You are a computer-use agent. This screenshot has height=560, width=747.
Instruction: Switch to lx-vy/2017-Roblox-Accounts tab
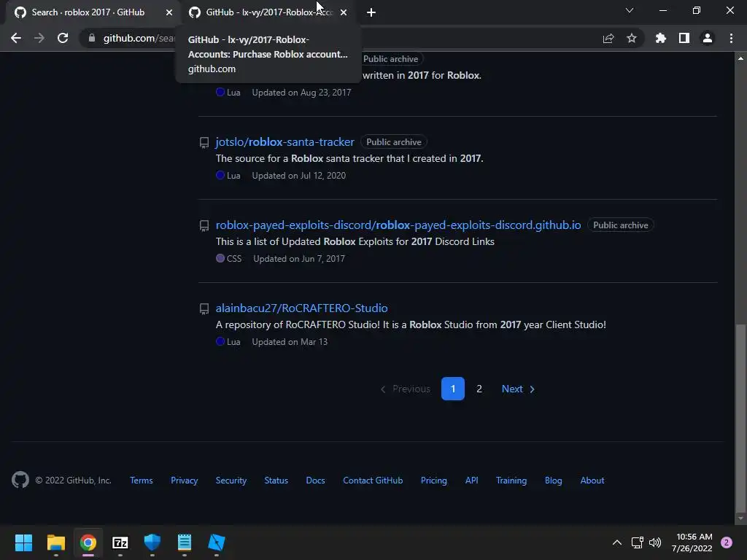pyautogui.click(x=269, y=12)
